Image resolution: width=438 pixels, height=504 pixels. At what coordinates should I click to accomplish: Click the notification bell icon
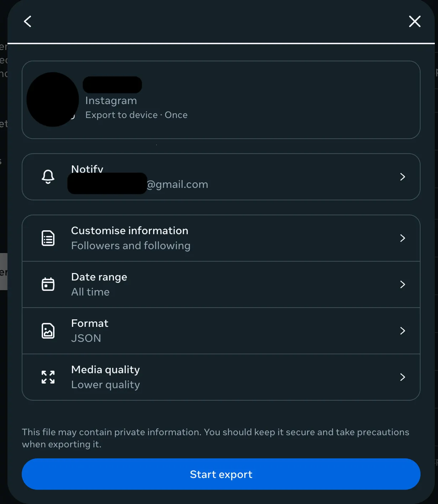[x=48, y=177]
